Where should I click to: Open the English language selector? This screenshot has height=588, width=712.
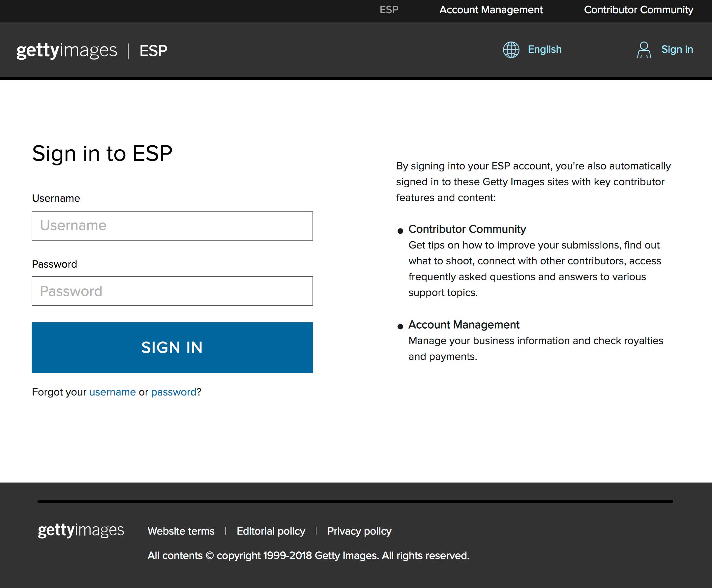[544, 49]
